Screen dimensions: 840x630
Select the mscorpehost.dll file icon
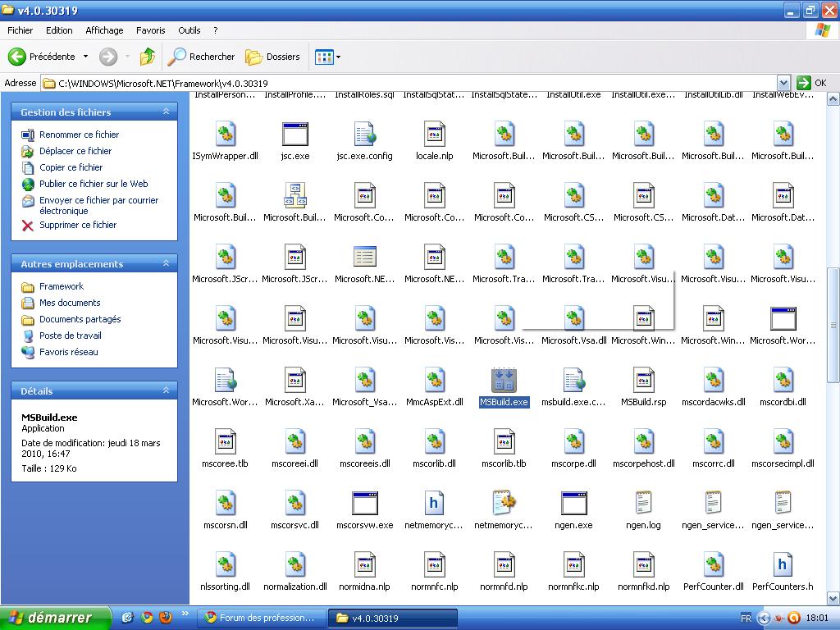coord(643,441)
